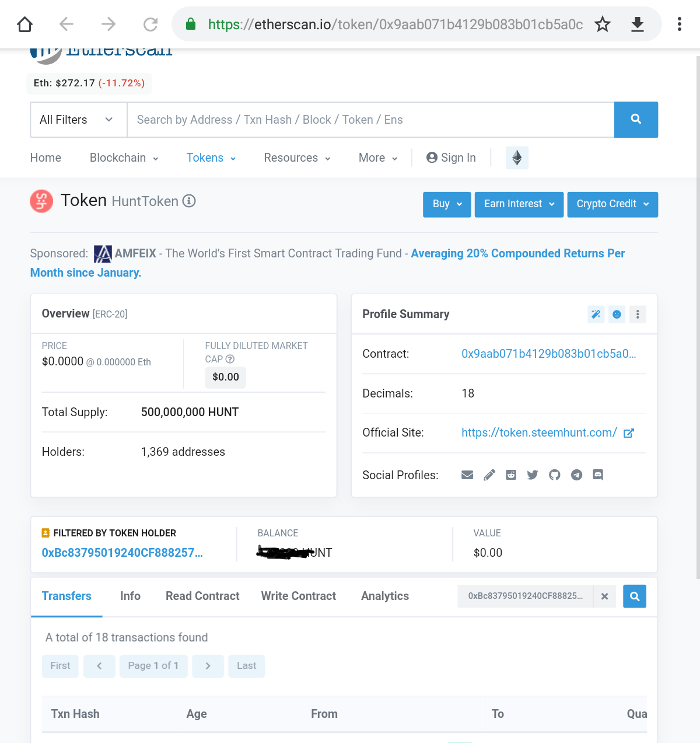Open the AMFEIX sponsored ad link
Screen dimensions: 700x743
[x=518, y=253]
